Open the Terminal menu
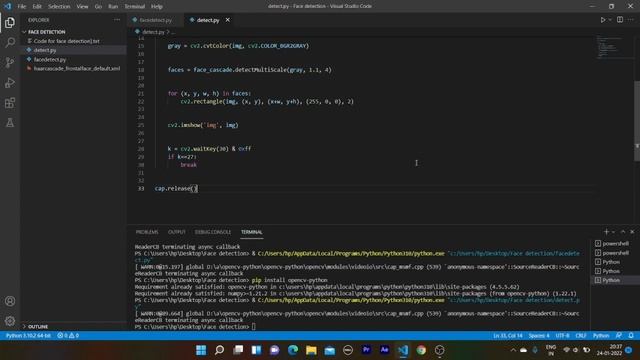The image size is (640, 360). (x=135, y=7)
